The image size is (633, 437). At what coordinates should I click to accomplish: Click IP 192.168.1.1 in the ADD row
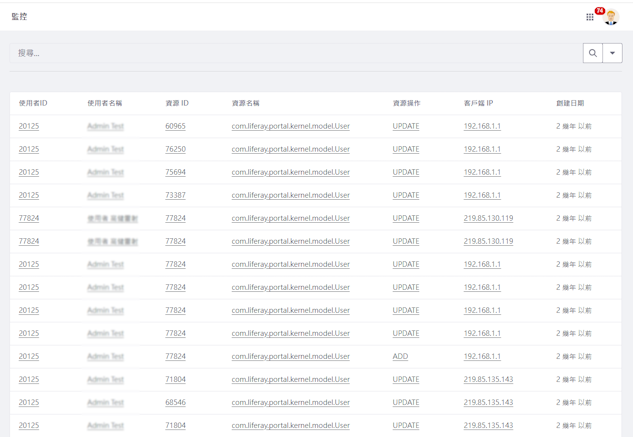click(482, 356)
